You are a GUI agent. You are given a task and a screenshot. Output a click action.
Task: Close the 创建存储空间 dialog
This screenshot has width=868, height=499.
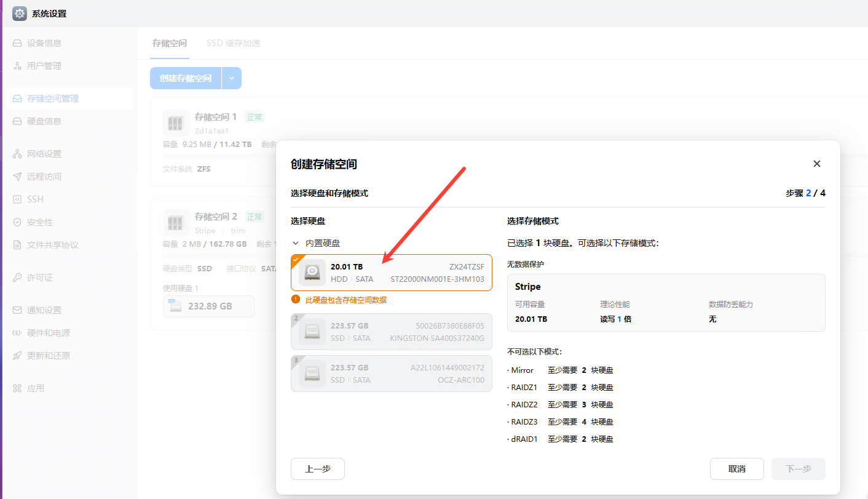coord(817,164)
